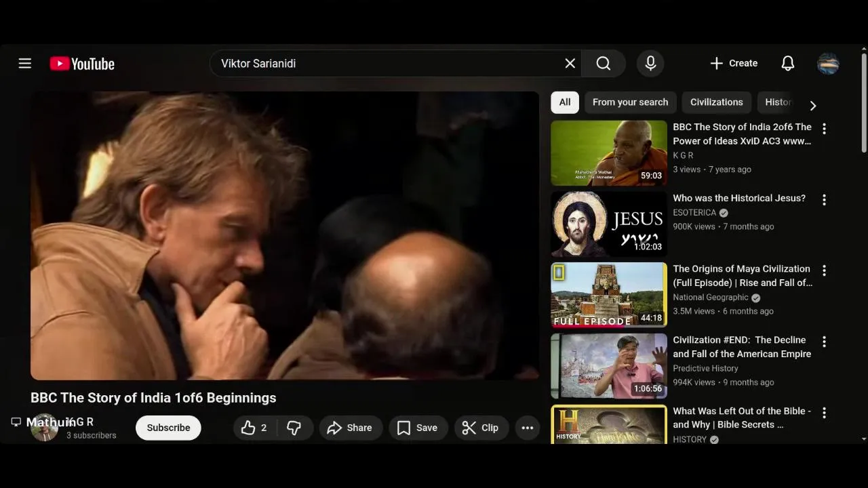Subscribe to the channel

coord(168,428)
